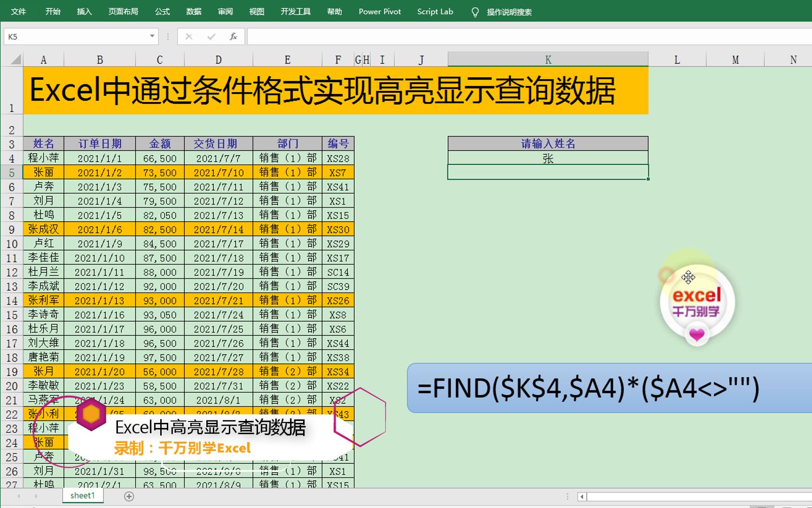Select the sheet1 worksheet tab
This screenshot has width=812, height=508.
tap(82, 495)
